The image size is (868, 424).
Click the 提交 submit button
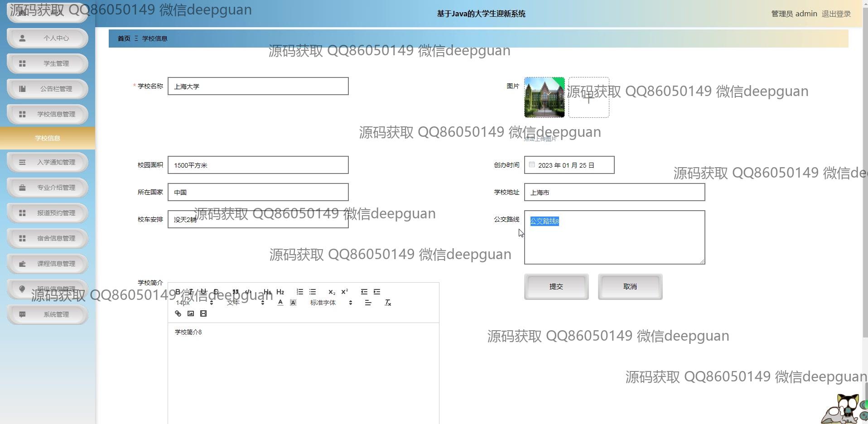click(556, 287)
